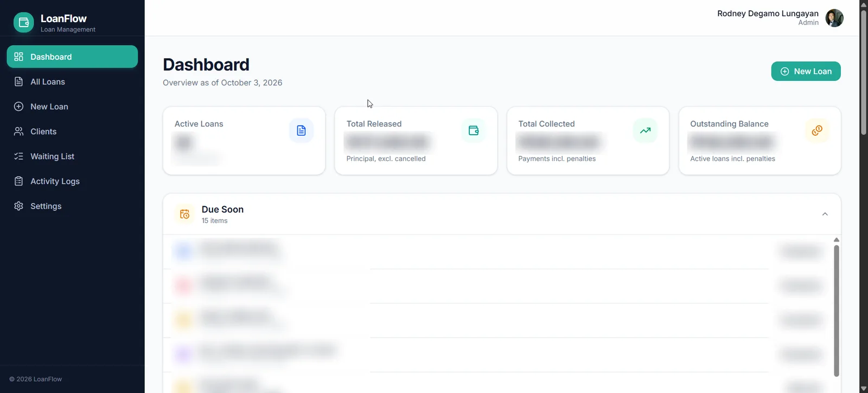Click the Total Released card label

[374, 124]
